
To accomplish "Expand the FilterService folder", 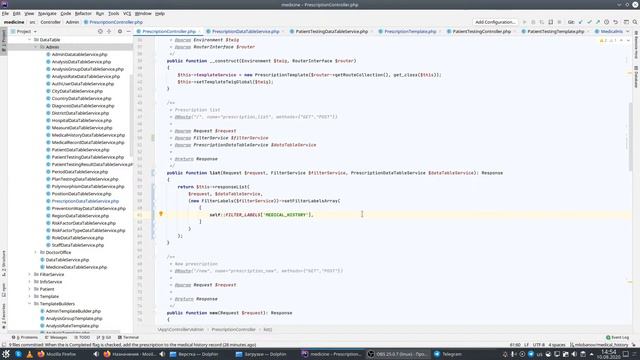I will point(30,274).
